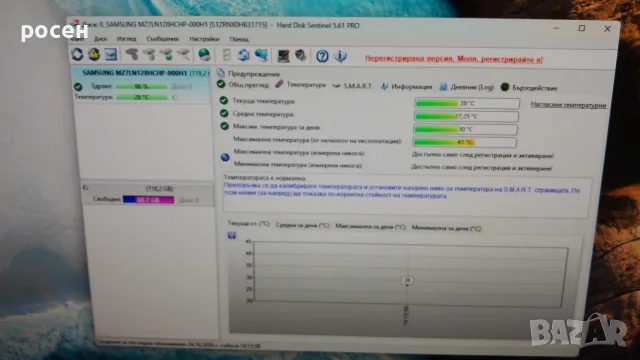Open the Диск menu
Screen dimensions: 640x360
tap(100, 39)
